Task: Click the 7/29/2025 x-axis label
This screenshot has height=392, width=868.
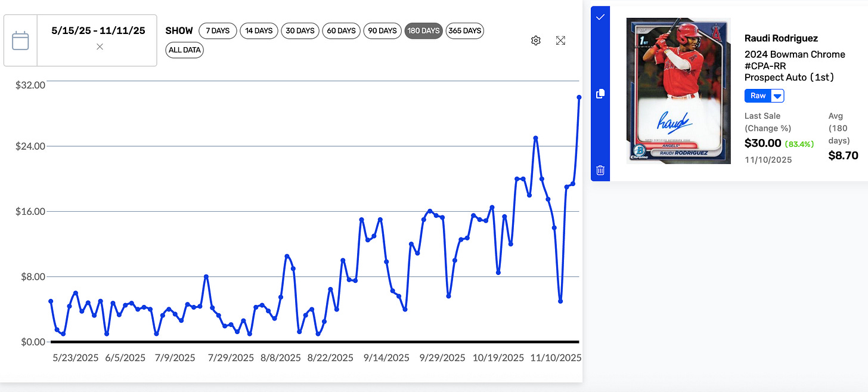Action: [x=231, y=358]
